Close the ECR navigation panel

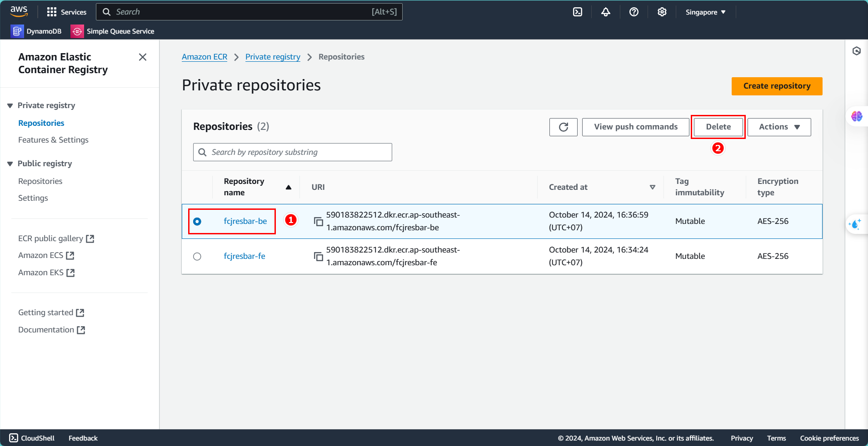[x=143, y=57]
